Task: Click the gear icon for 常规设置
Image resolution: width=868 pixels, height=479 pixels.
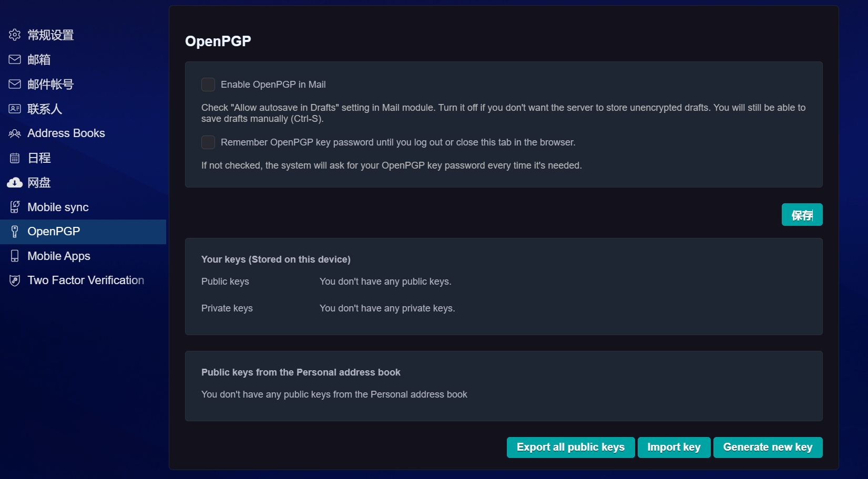Action: point(15,35)
